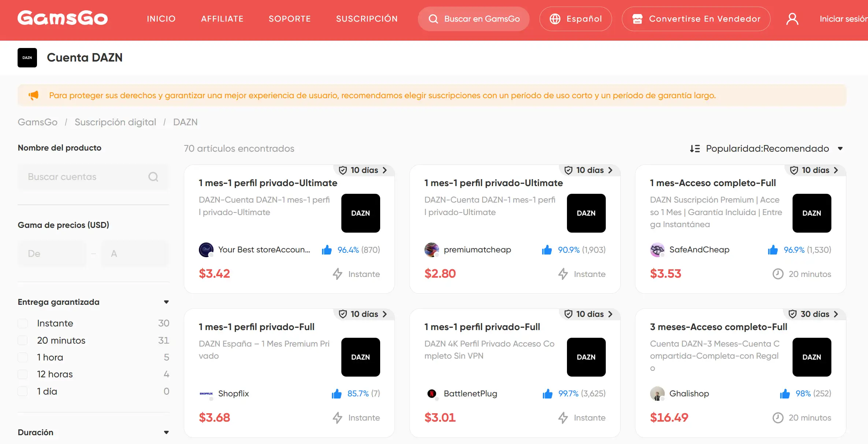868x444 pixels.
Task: Click the search magnifier icon in header
Action: pos(433,19)
